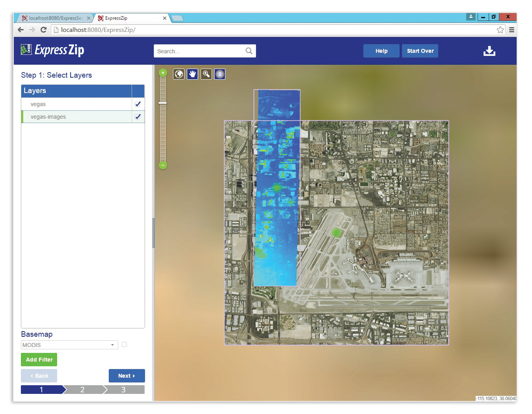Click the green plus zoom-in button
Viewport: 532px width, 414px height.
click(163, 73)
